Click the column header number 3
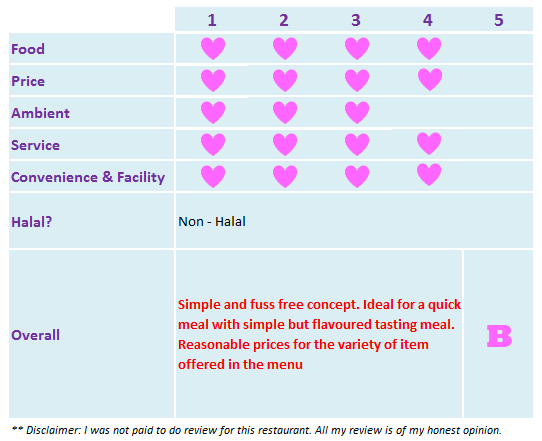Image resolution: width=542 pixels, height=441 pixels. tap(356, 20)
